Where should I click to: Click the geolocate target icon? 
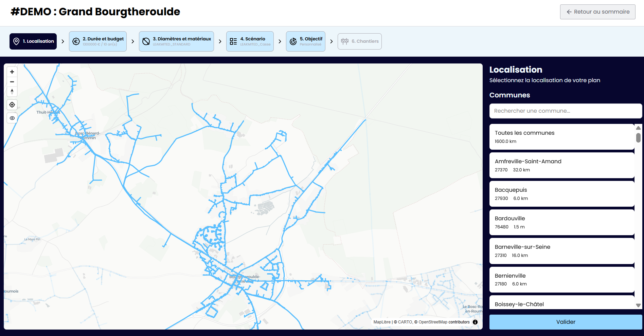(12, 105)
